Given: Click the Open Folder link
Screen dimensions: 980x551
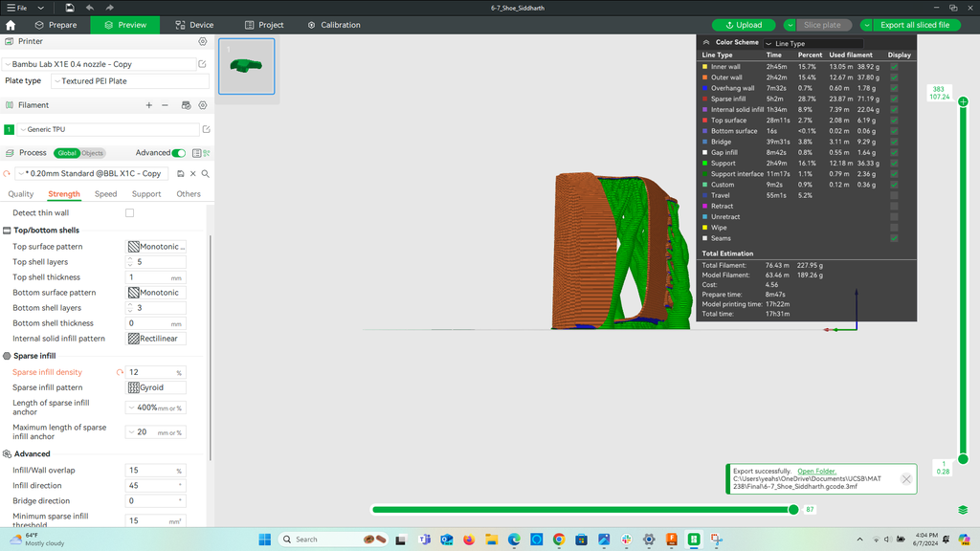Looking at the screenshot, I should [816, 472].
